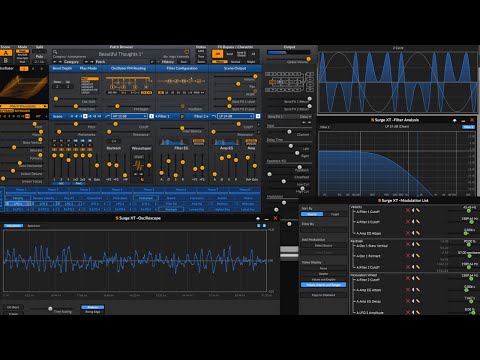
Task: Open the FX routing grid in the Output section
Action: pos(289,82)
